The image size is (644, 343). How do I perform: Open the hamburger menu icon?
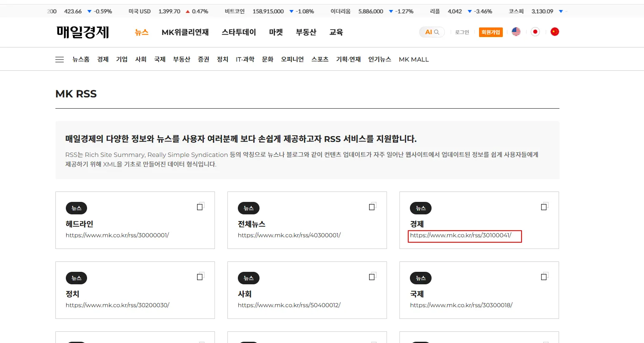point(60,60)
